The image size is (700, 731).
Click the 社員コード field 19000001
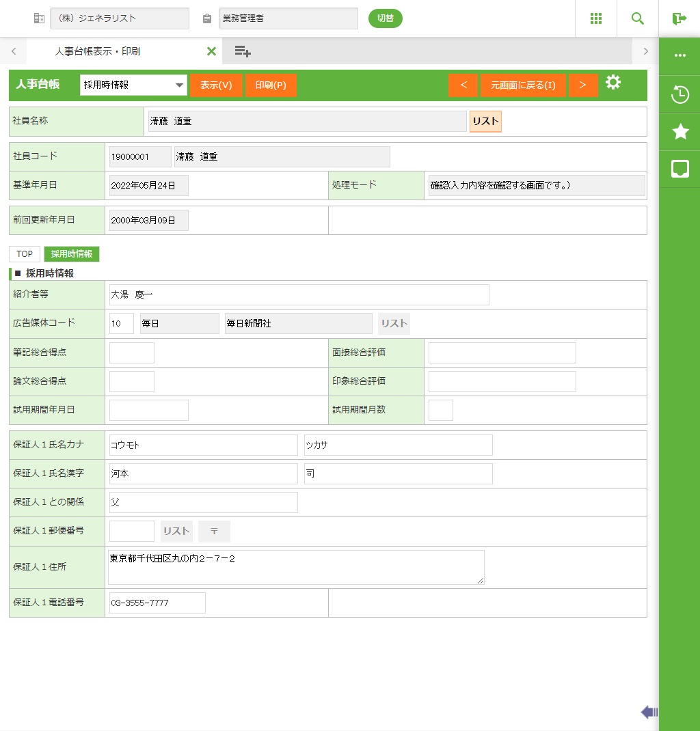140,156
